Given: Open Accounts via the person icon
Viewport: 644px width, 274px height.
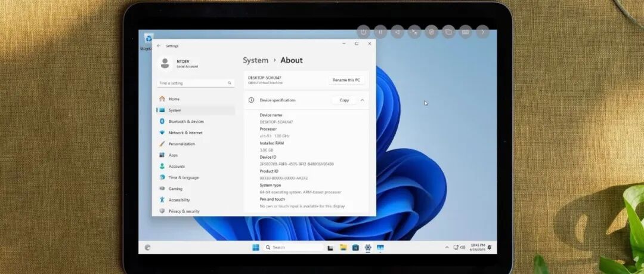Looking at the screenshot, I should (x=162, y=166).
